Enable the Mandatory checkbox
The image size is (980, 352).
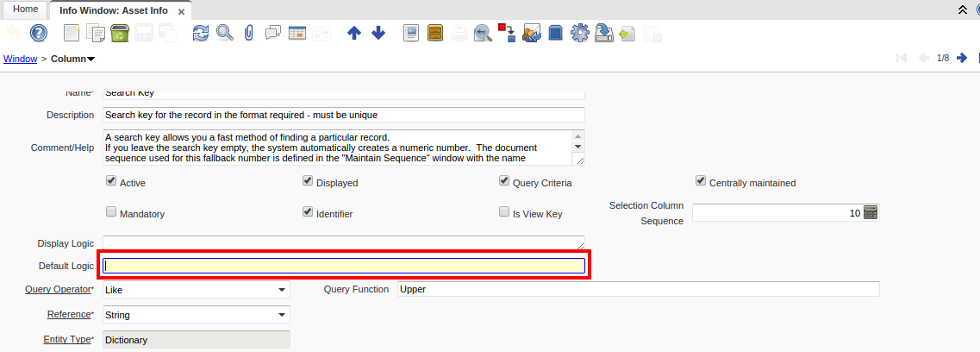[x=111, y=212]
